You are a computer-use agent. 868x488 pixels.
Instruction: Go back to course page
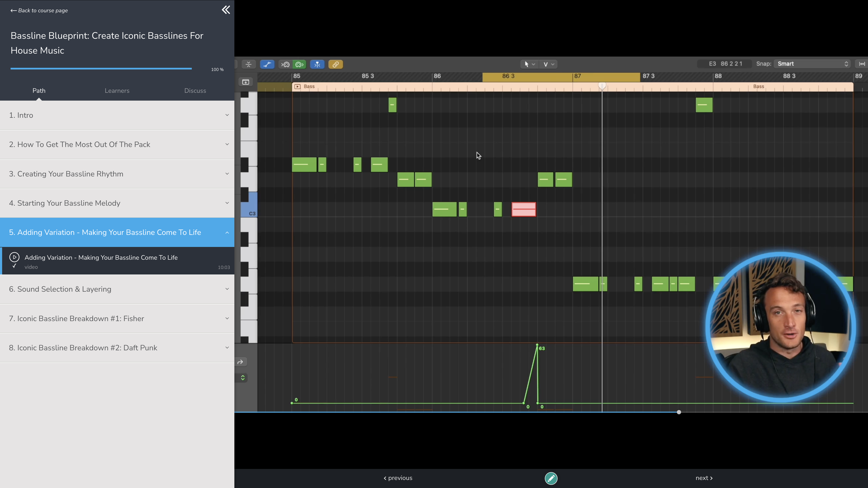pos(39,10)
